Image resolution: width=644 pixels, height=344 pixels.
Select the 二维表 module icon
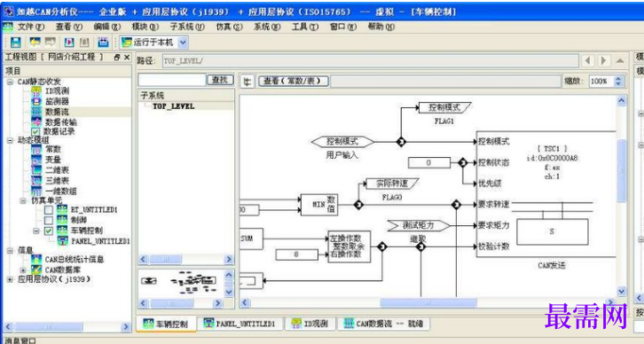(36, 169)
